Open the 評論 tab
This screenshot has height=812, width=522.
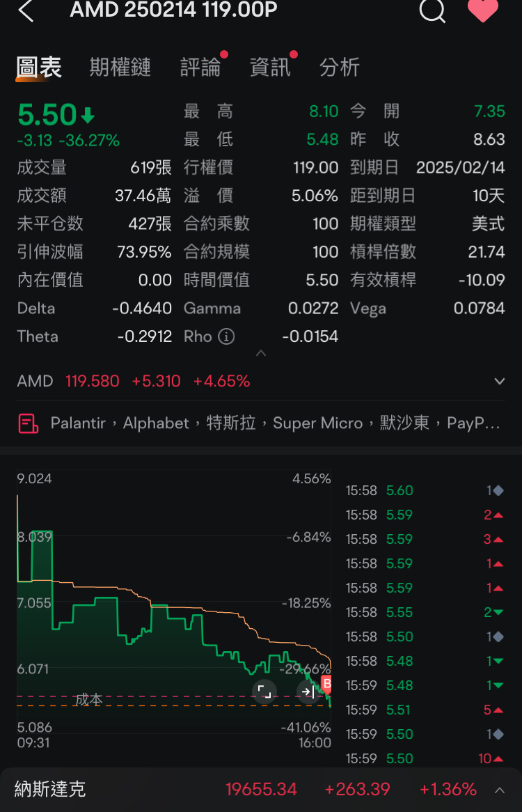tap(200, 68)
